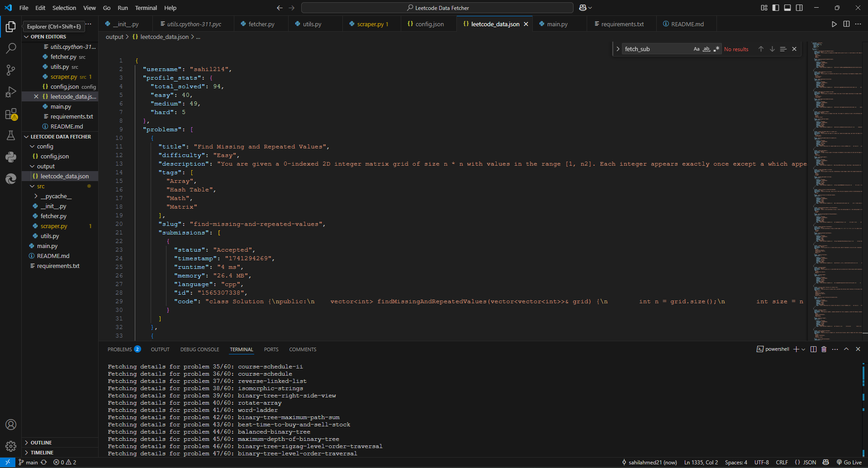The height and width of the screenshot is (468, 868).
Task: Click the JSON language mode indicator
Action: [x=805, y=463]
